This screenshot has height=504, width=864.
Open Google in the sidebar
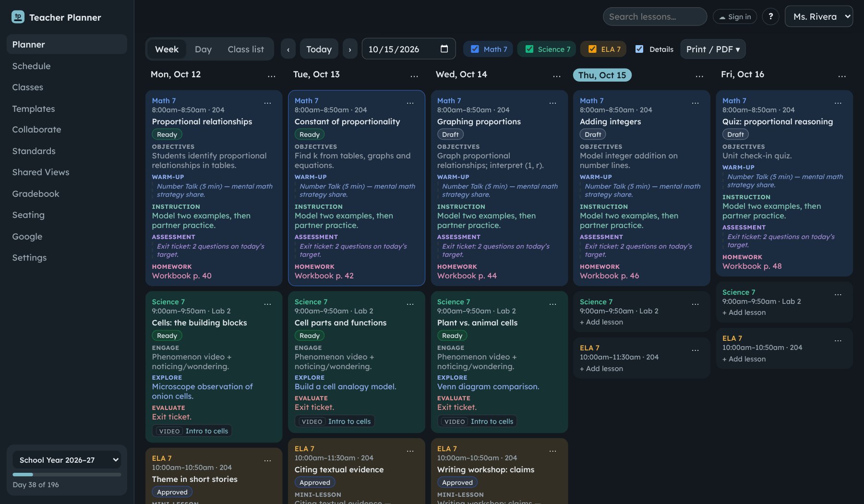[x=67, y=236]
